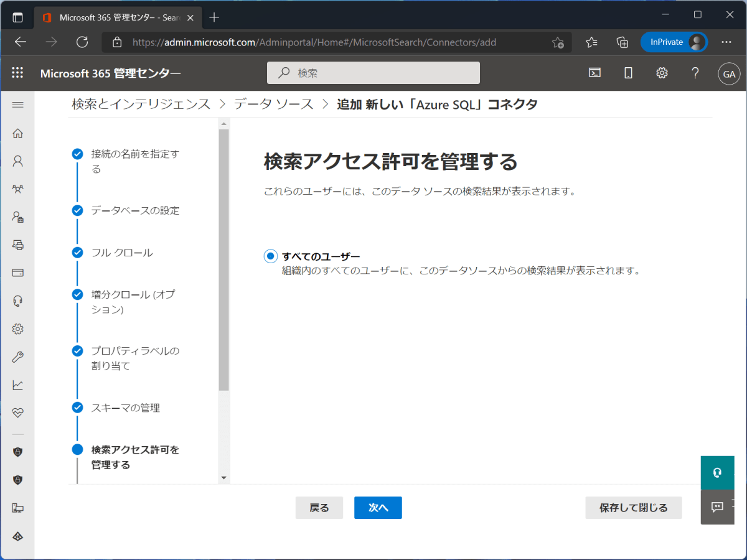Open GA account manager avatar
Viewport: 747px width, 560px height.
coord(728,73)
